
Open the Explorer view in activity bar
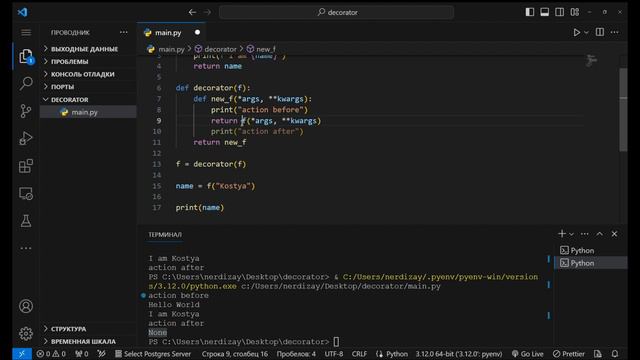coord(26,56)
